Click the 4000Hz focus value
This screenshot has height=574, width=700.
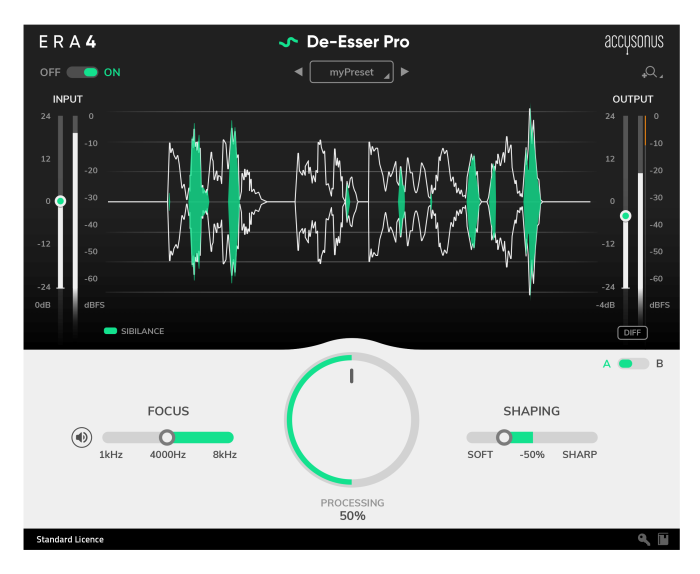click(x=167, y=455)
